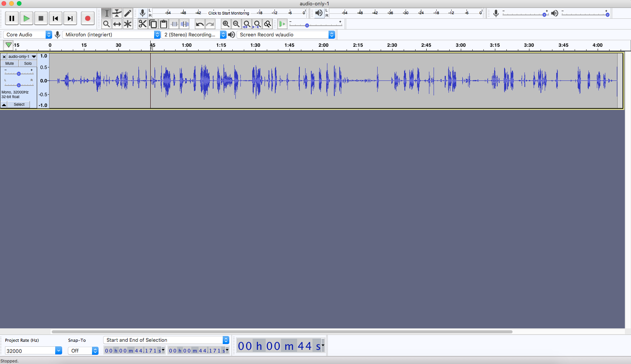Click the 1:00 mark on the timeline ruler
This screenshot has height=364, width=631.
click(x=187, y=45)
